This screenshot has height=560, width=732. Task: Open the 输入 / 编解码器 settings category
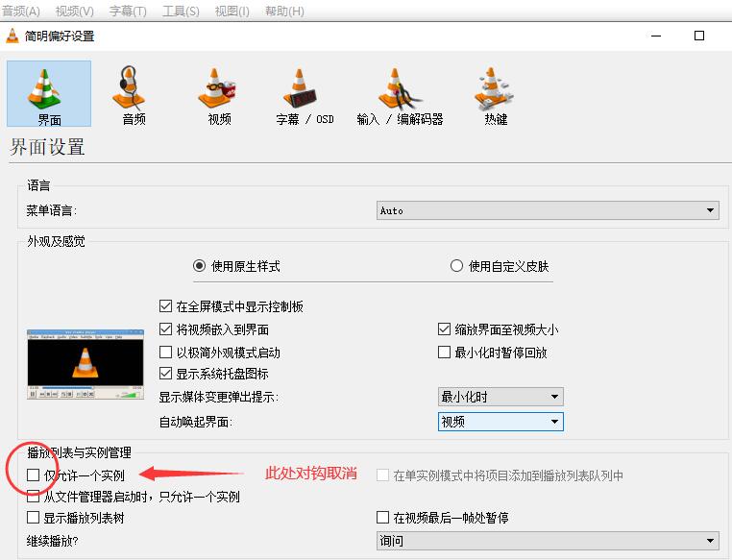[x=400, y=96]
